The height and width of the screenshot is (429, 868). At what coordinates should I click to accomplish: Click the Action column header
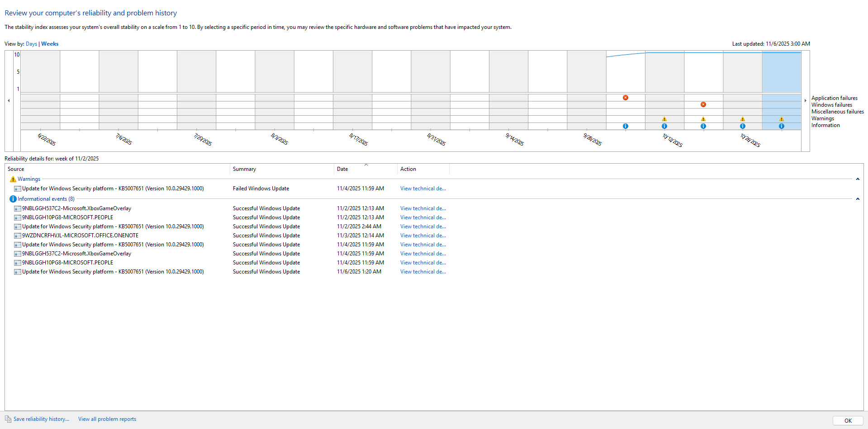tap(423, 169)
